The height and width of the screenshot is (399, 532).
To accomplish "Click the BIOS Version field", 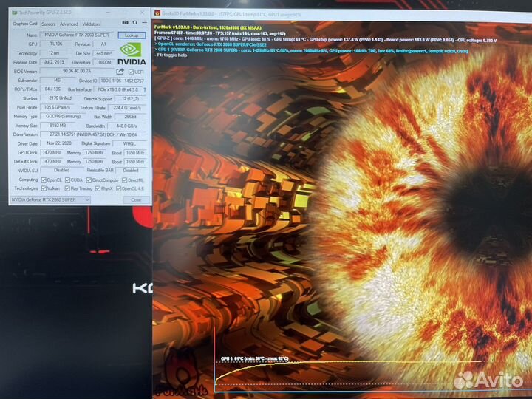I will pyautogui.click(x=77, y=71).
